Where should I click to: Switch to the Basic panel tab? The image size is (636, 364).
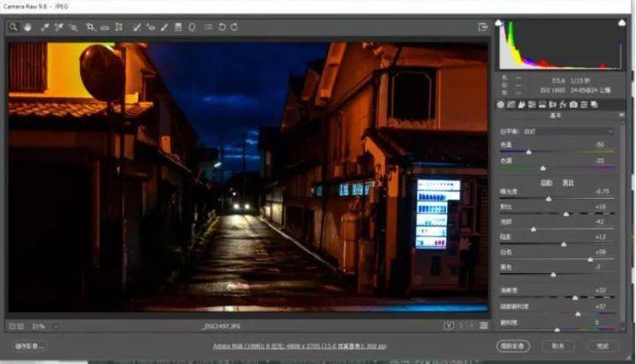point(501,105)
